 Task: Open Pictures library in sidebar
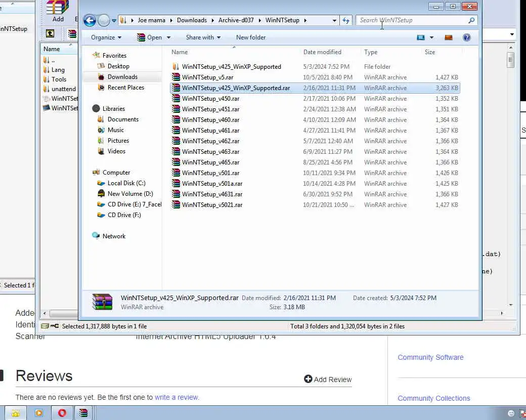[118, 141]
